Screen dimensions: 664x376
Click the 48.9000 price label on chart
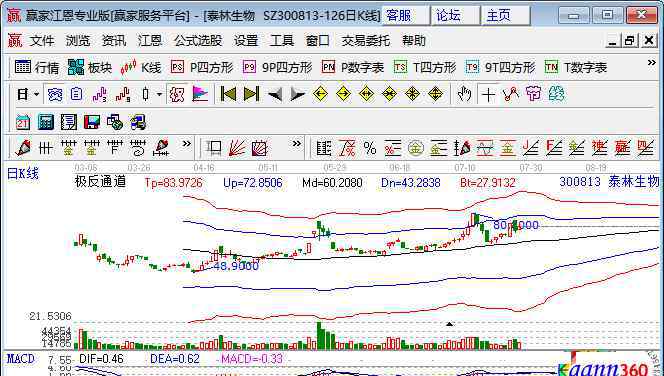click(236, 266)
